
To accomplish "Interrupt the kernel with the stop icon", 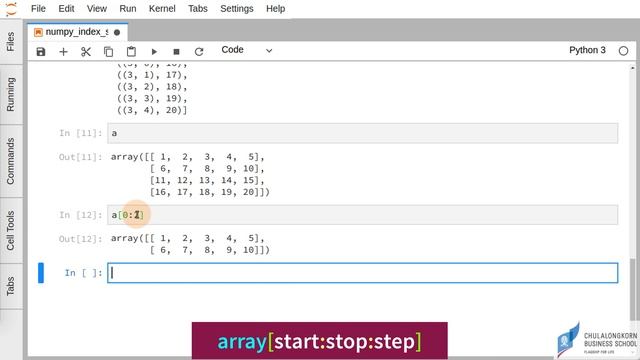I will pos(176,52).
